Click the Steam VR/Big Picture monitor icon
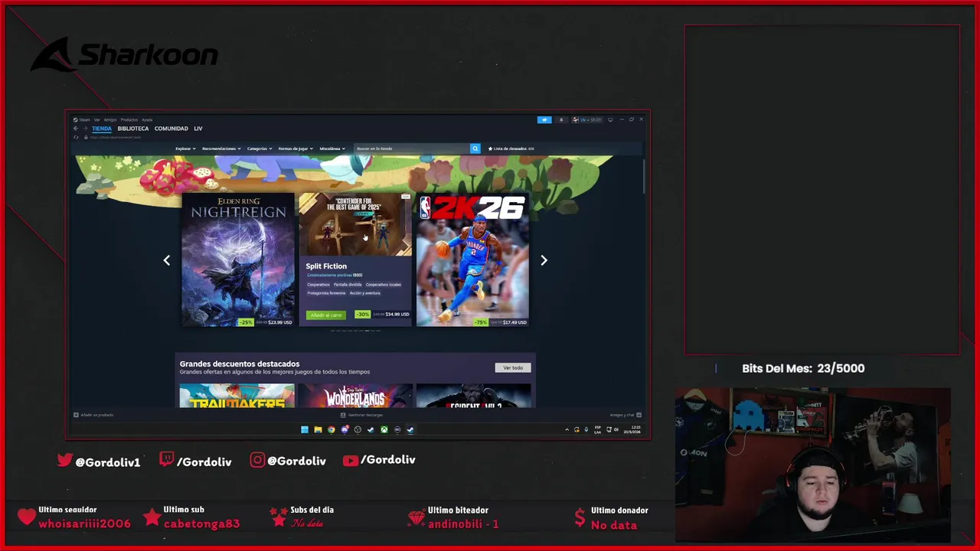Screen dimensions: 980x551 (610, 119)
